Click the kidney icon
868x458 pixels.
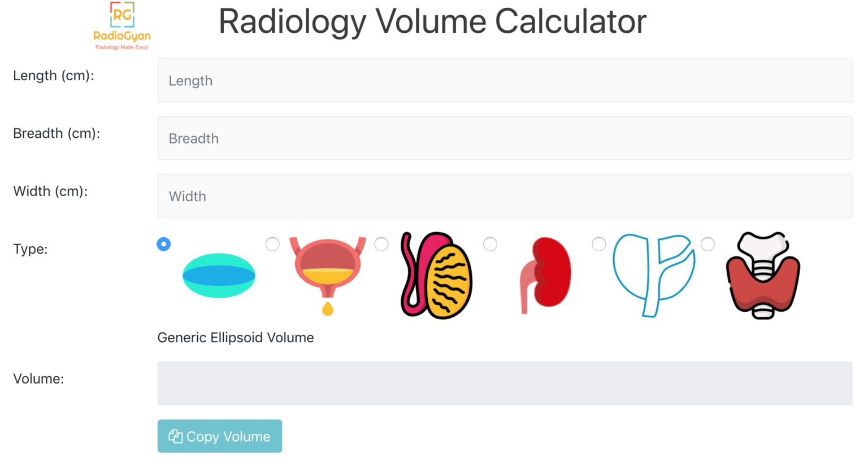[544, 275]
